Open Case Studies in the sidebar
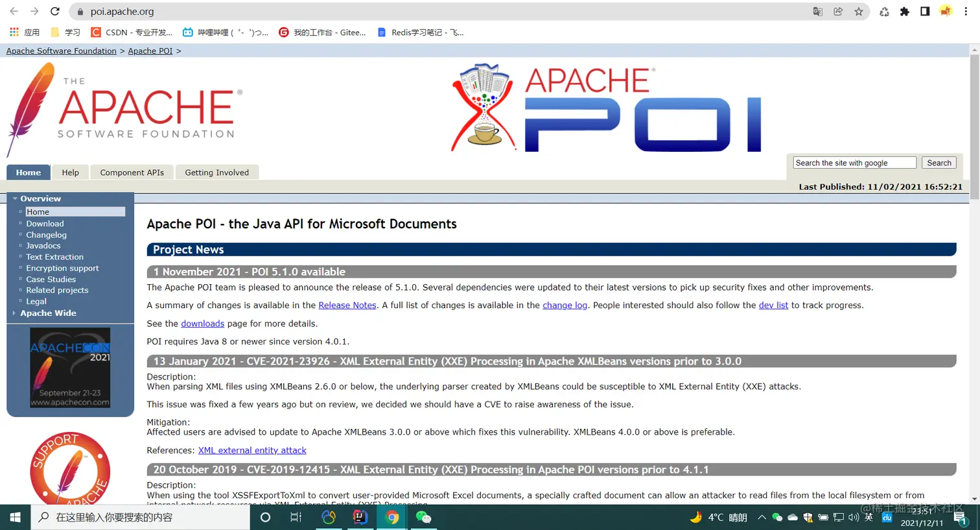The image size is (980, 530). pos(51,279)
